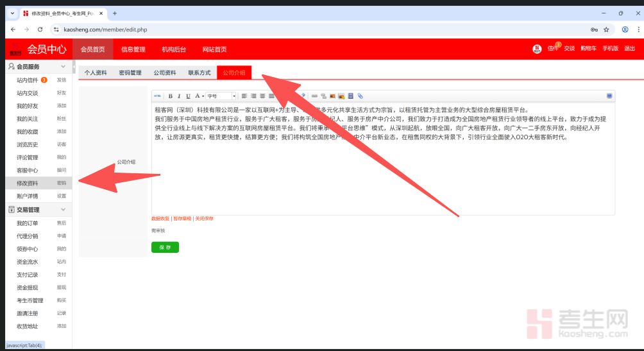Collapse the 交易管理 sidebar section
The width and height of the screenshot is (644, 351).
click(x=63, y=210)
